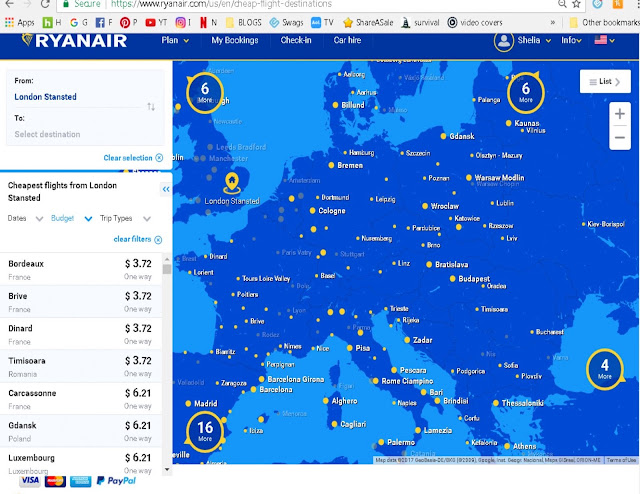
Task: Click the Warsaw Modlin airport marker
Action: tap(469, 178)
